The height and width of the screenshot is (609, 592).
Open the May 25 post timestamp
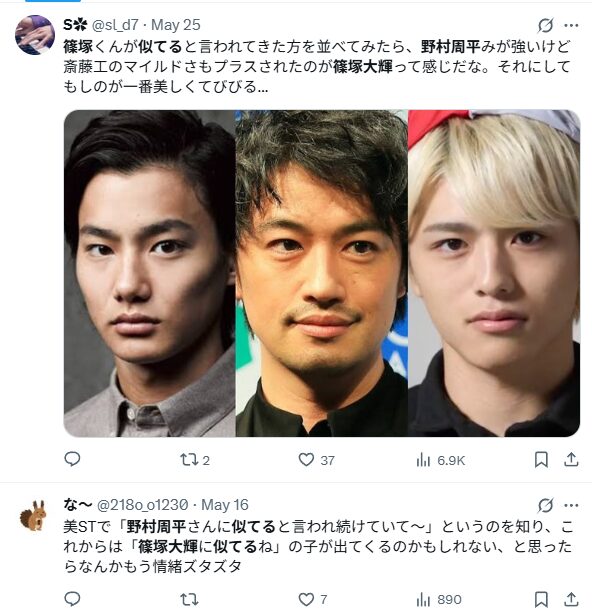(176, 25)
